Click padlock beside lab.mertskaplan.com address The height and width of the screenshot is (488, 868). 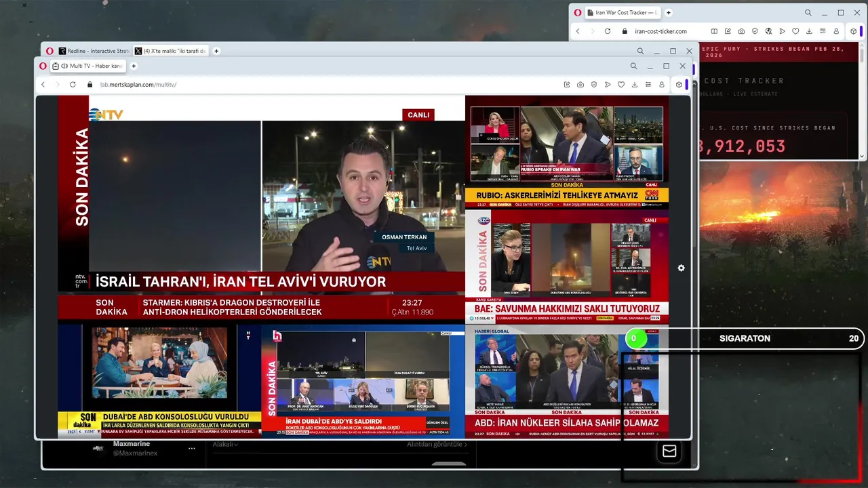coord(90,85)
